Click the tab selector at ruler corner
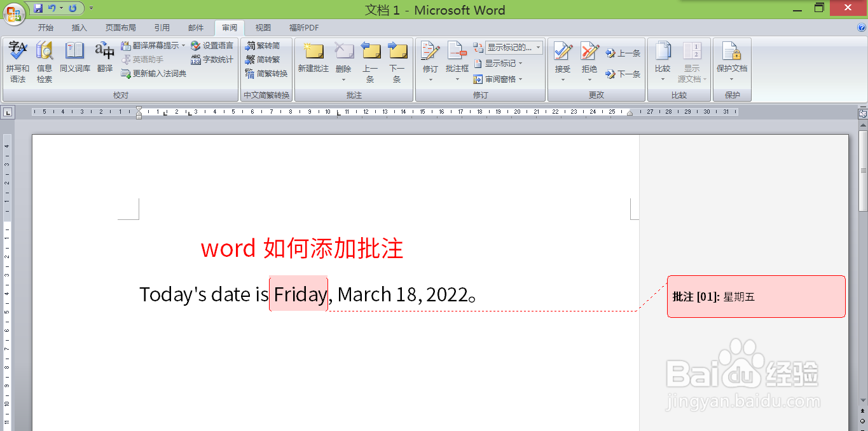 8,113
